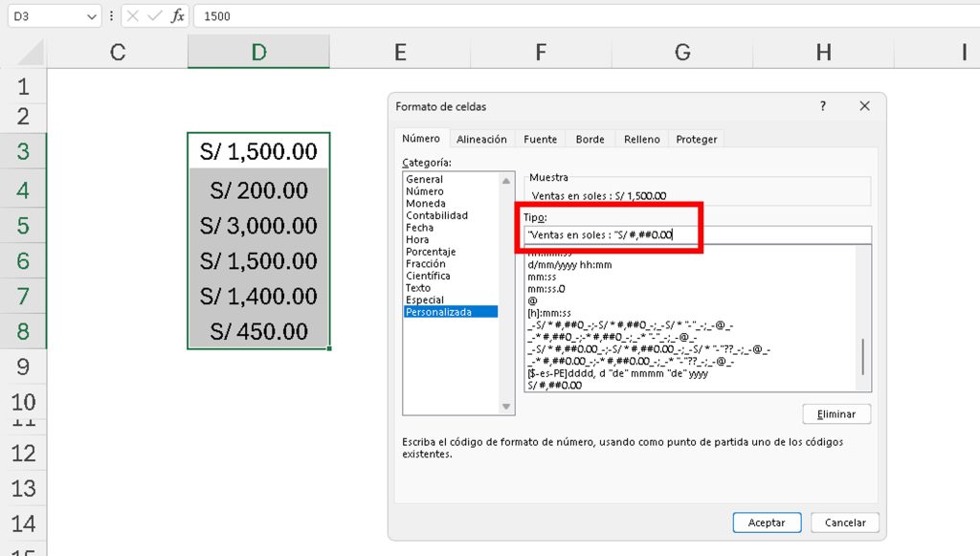Open the Fuente tab
The image size is (980, 556).
[x=540, y=139]
